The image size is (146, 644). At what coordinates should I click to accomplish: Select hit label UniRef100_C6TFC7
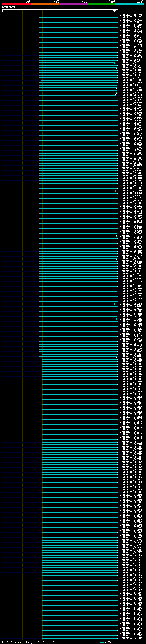point(131,98)
